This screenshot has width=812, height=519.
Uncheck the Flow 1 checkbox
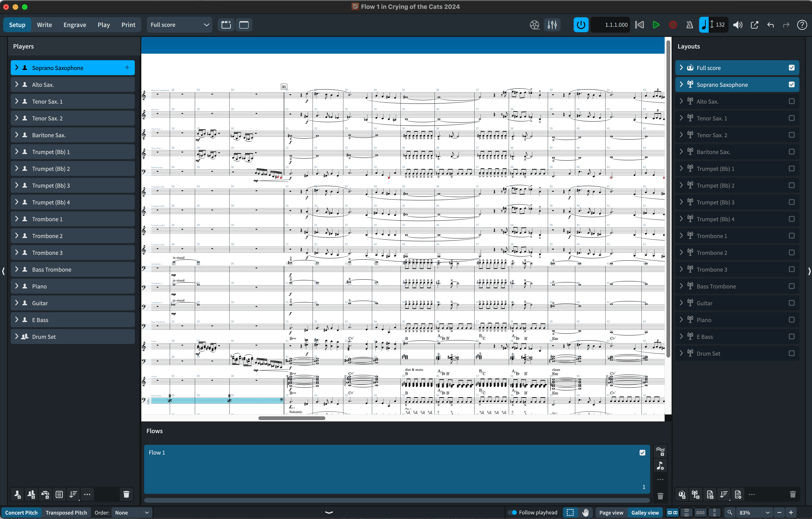pyautogui.click(x=642, y=452)
